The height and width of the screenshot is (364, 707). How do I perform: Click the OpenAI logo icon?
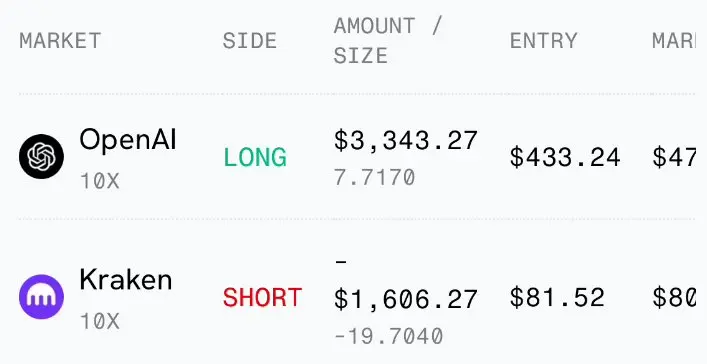pos(41,157)
